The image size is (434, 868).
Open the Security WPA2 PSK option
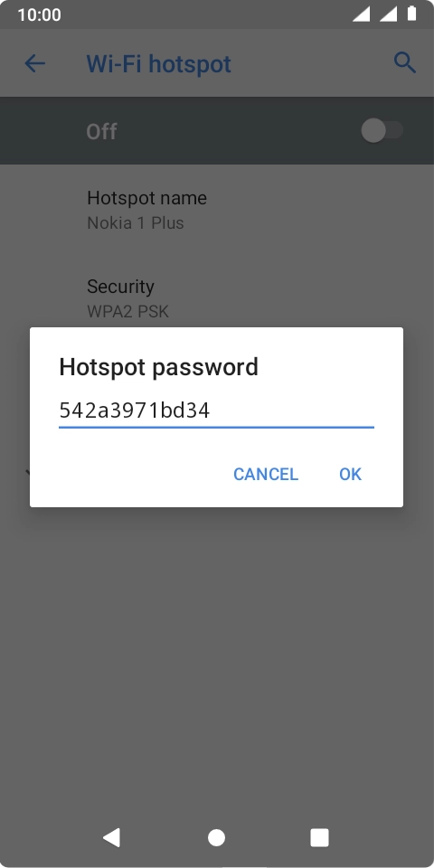[217, 298]
